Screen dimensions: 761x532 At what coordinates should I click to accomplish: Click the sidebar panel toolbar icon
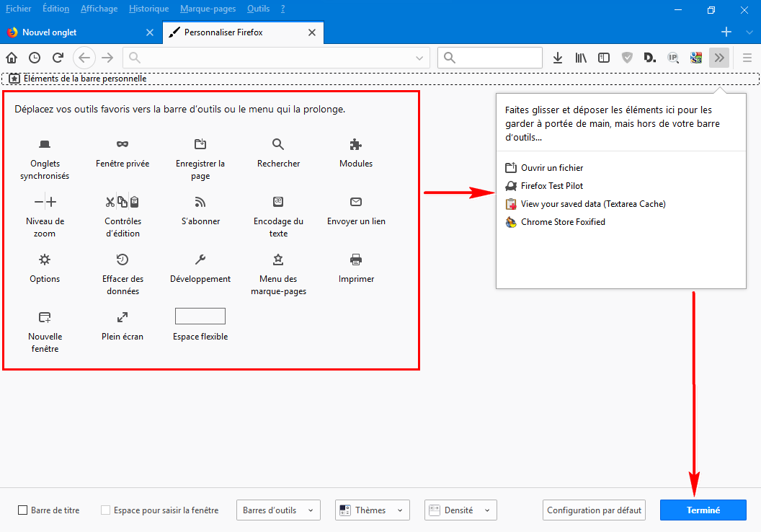pos(604,58)
